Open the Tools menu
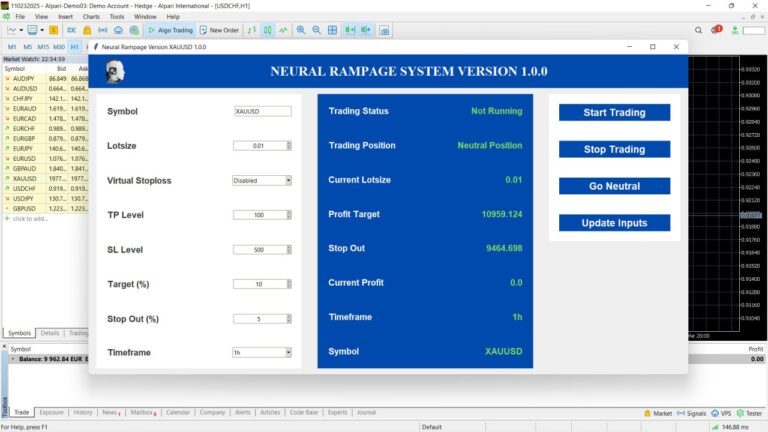The image size is (768, 432). pos(117,17)
